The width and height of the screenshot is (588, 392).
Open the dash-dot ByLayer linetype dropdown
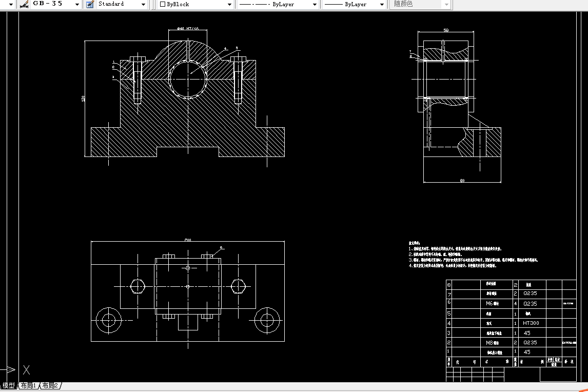click(x=315, y=4)
